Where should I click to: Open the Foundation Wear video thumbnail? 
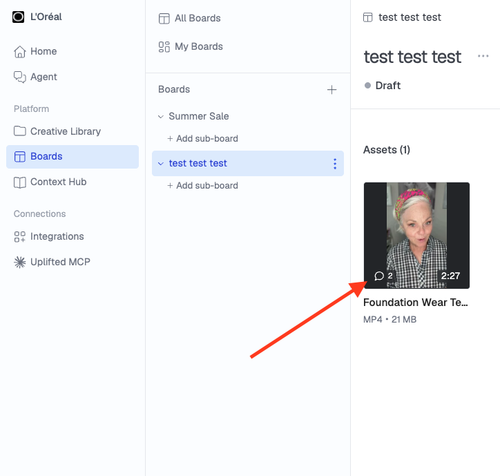click(x=417, y=235)
